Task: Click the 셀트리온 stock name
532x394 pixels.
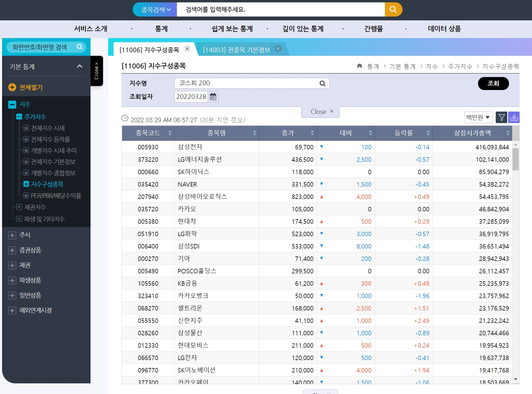Action: point(190,308)
